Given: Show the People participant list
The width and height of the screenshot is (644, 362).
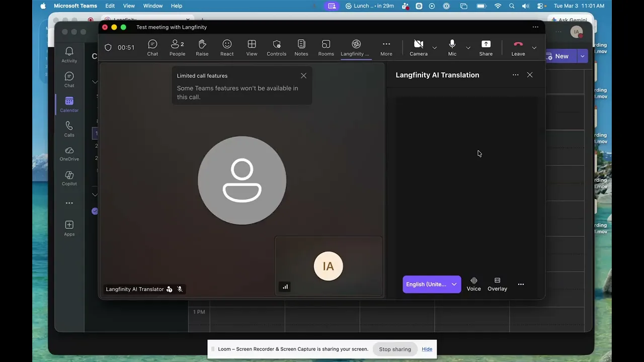Looking at the screenshot, I should pyautogui.click(x=177, y=48).
